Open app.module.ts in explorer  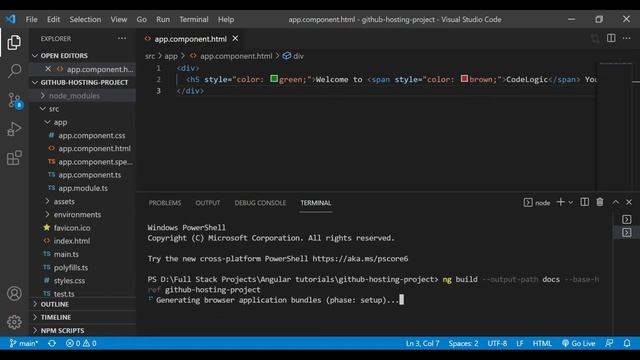click(x=78, y=188)
